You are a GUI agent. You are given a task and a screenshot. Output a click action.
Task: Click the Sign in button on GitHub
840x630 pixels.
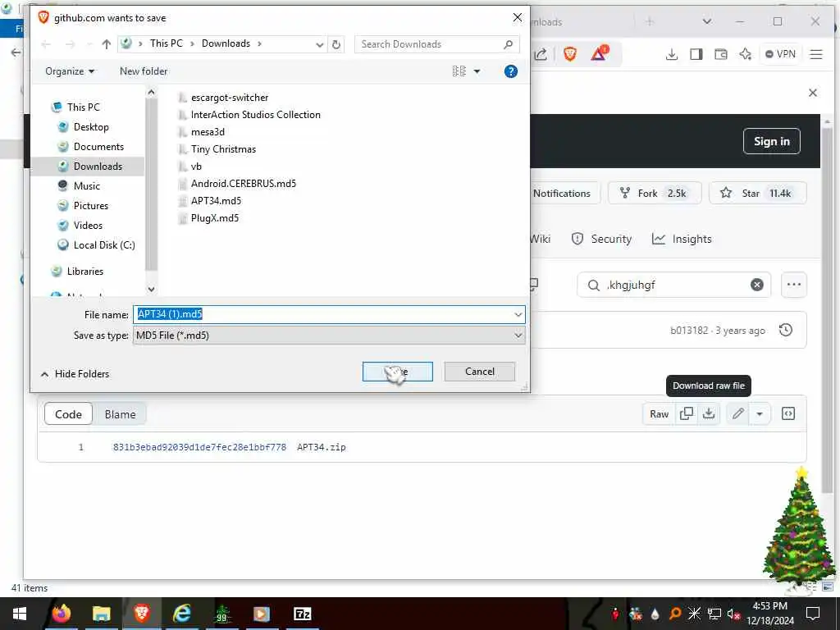771,141
